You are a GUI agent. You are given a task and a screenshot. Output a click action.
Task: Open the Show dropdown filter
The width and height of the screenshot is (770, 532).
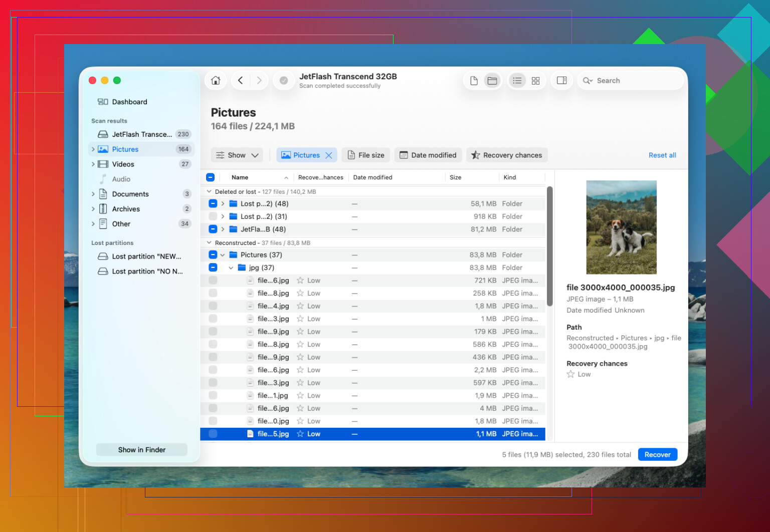click(237, 155)
